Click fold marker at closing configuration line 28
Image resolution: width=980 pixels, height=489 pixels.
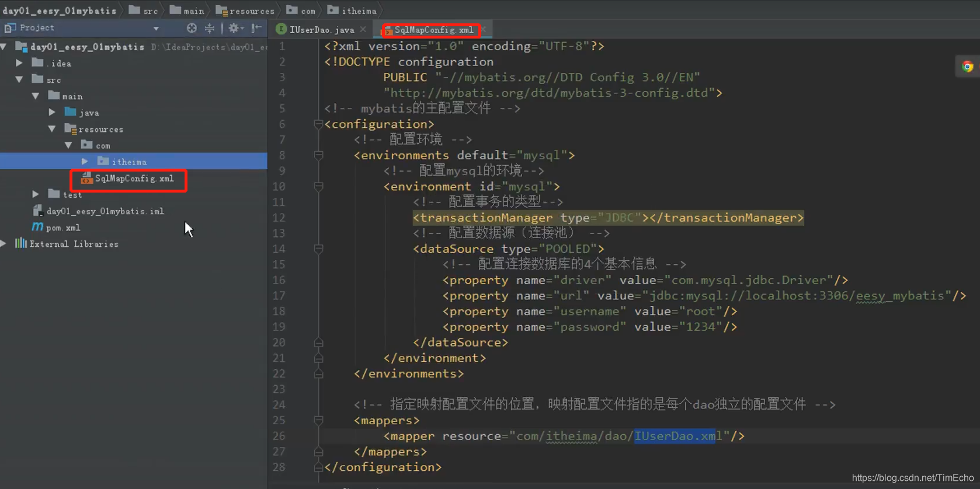coord(318,467)
